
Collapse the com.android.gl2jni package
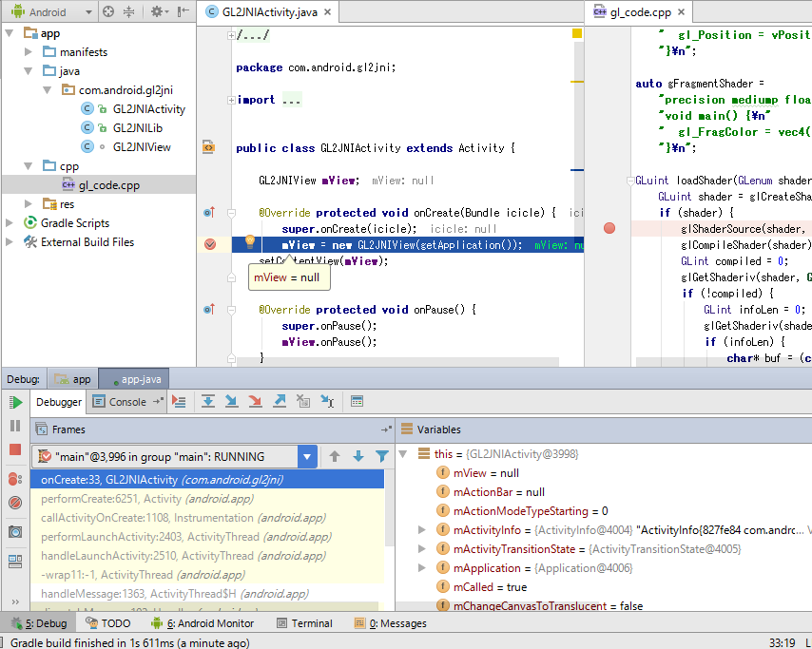click(x=48, y=90)
